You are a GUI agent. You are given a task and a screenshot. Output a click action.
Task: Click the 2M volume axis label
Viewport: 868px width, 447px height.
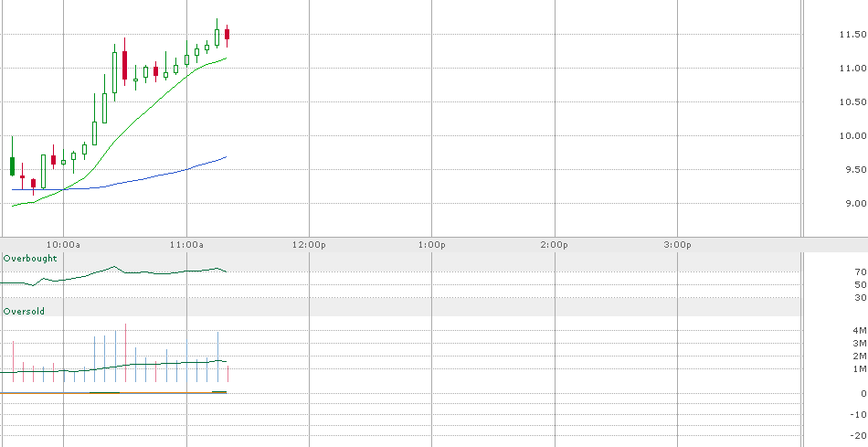(x=860, y=357)
